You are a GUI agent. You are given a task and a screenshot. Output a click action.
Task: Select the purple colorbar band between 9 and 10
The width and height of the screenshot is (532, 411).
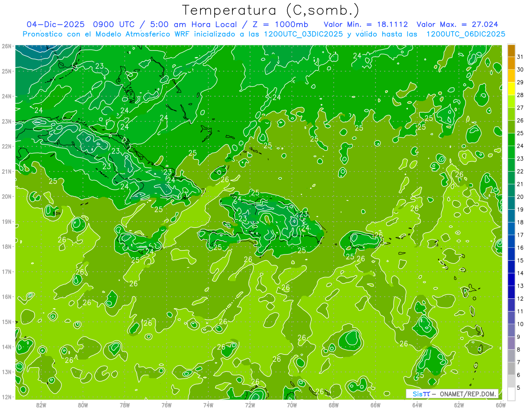point(511,331)
